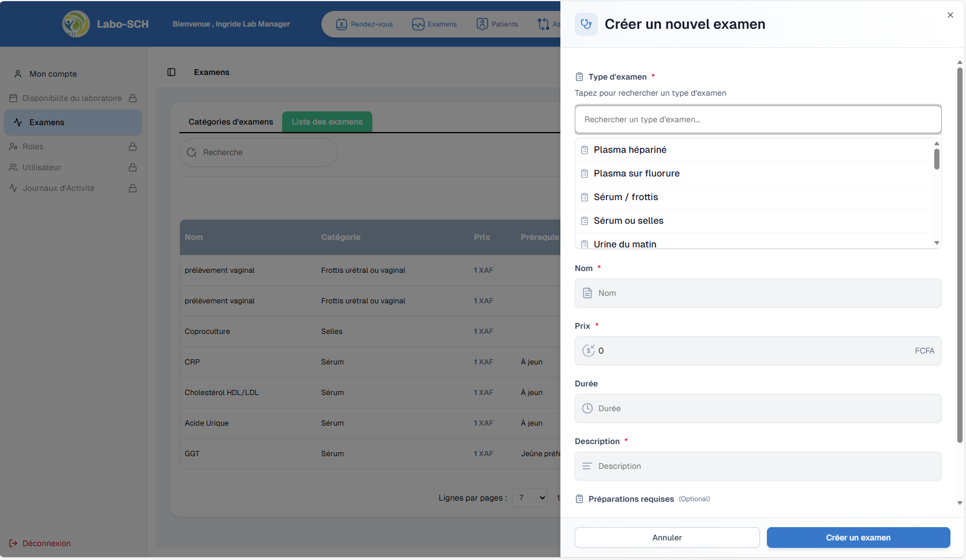The height and width of the screenshot is (560, 966).
Task: Click the Déconnexion logout icon
Action: [13, 543]
